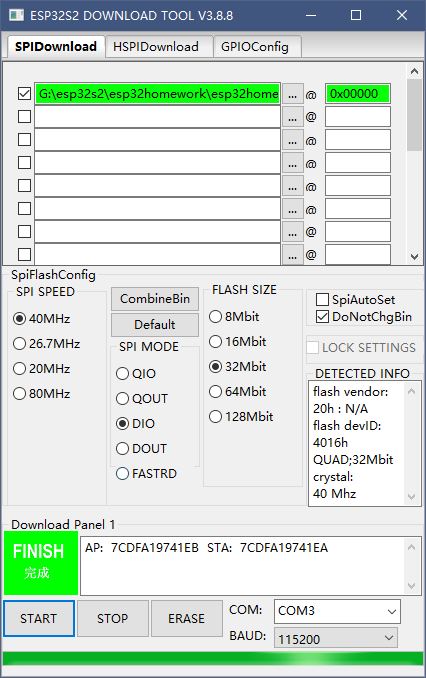Click the file list scroll down arrow

point(414,256)
